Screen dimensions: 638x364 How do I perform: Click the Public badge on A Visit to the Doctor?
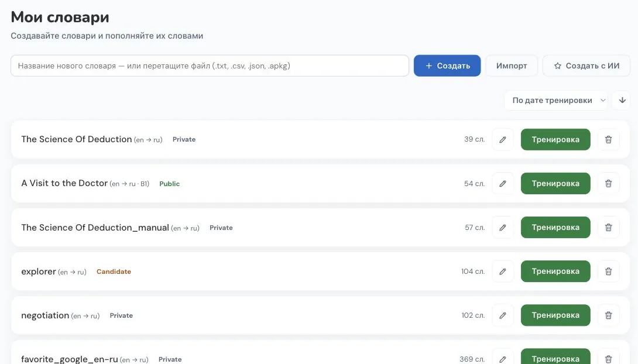tap(169, 184)
